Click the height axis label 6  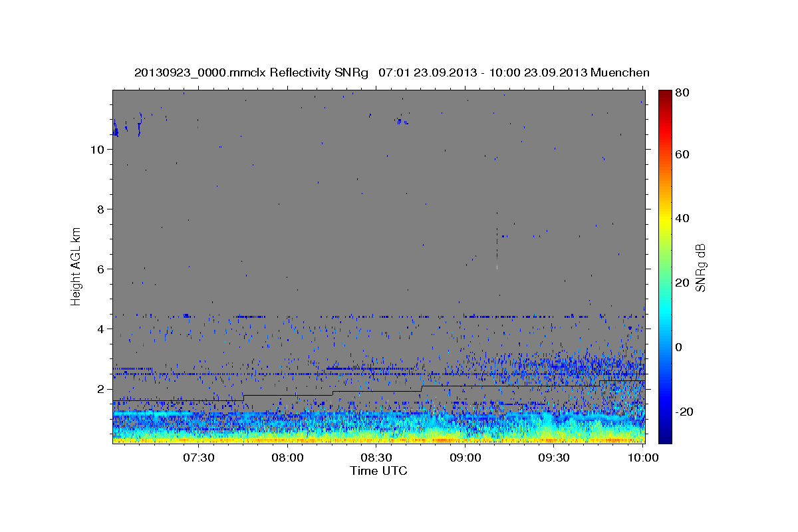[100, 269]
